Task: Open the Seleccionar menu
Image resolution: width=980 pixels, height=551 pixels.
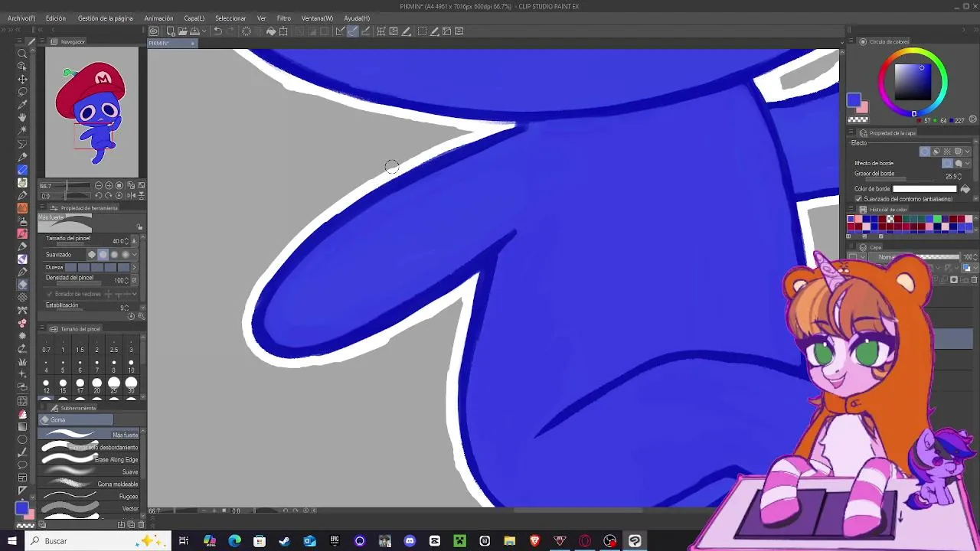Action: 230,18
